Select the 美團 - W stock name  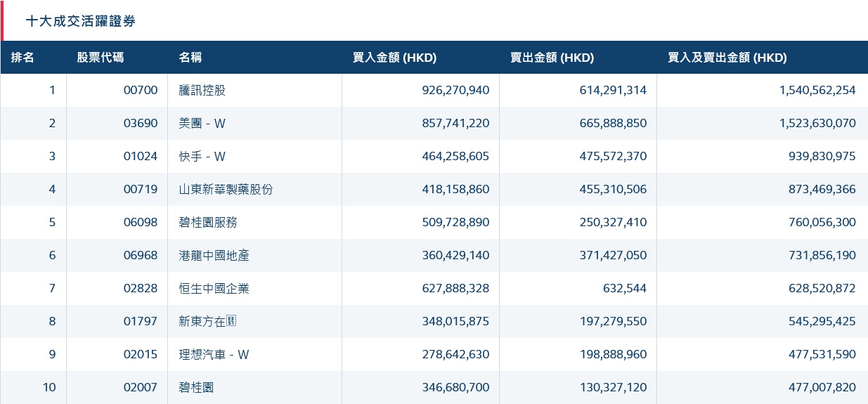coord(202,123)
